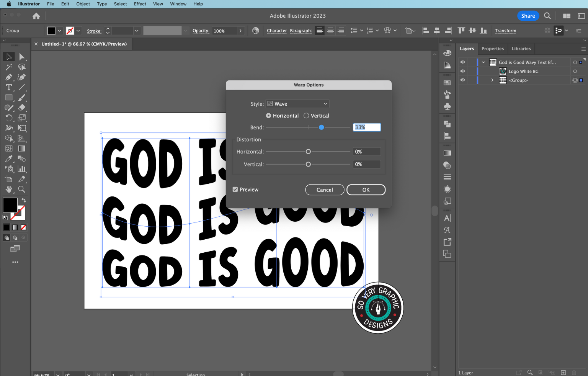
Task: Choose the Lasso tool
Action: tap(22, 67)
